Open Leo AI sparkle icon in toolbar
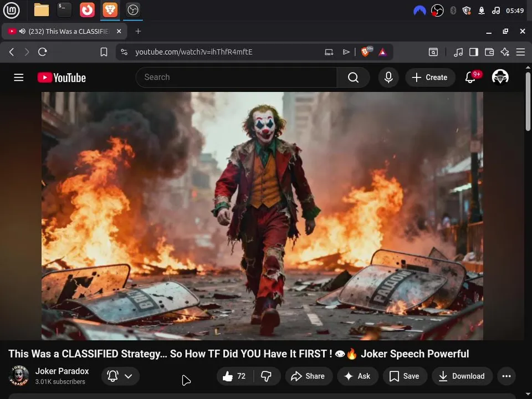 (505, 52)
